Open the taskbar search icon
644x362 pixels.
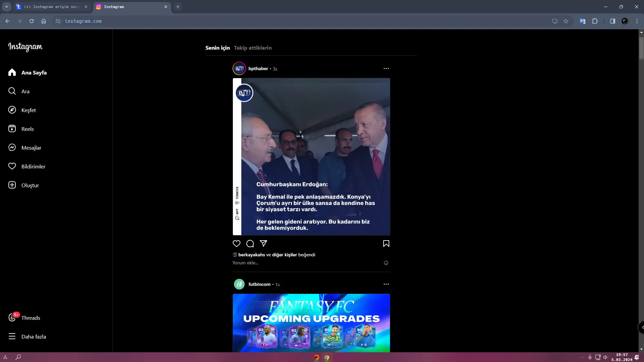pos(18,357)
